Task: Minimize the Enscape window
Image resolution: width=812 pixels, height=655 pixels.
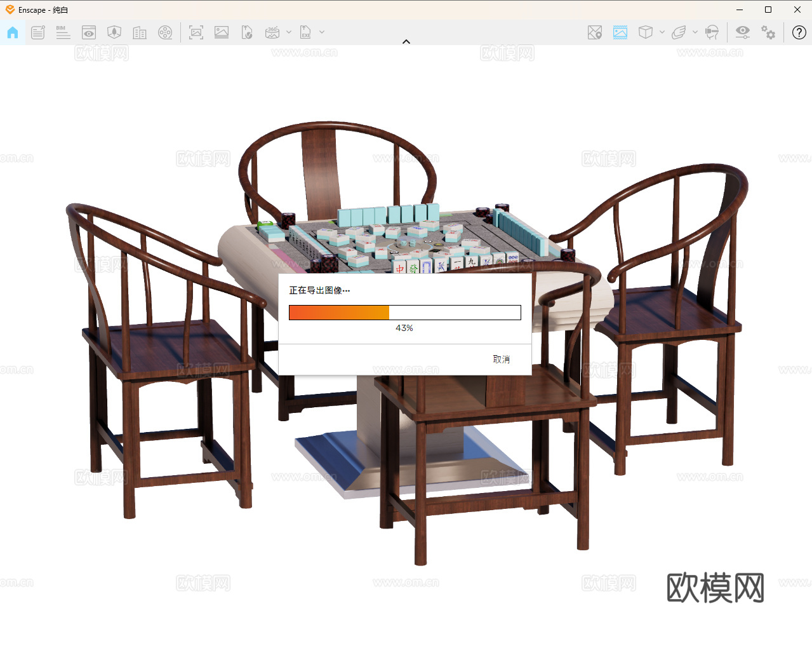Action: tap(740, 10)
